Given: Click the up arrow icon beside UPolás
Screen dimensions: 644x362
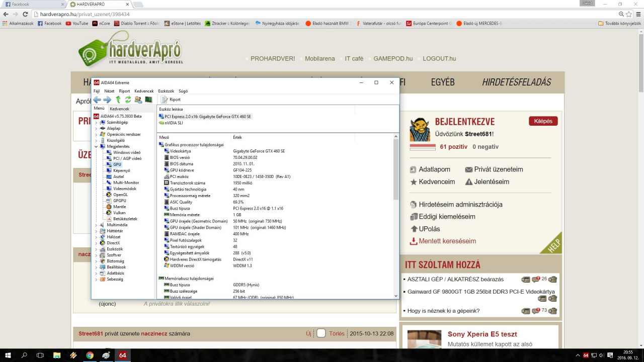Looking at the screenshot, I should click(414, 229).
